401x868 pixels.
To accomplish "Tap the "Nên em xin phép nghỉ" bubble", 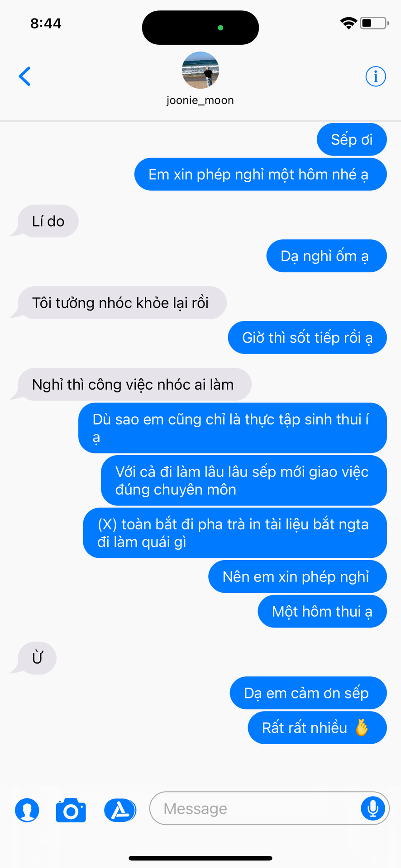I will click(x=297, y=576).
